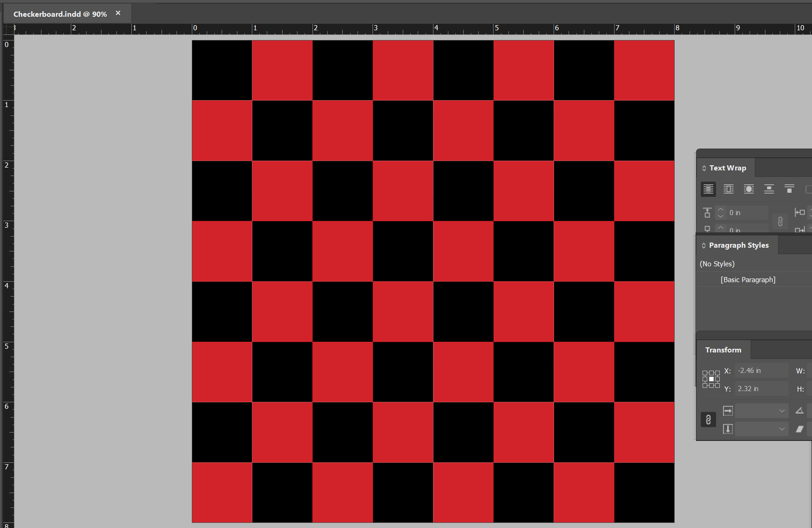Increase the top offset stepper in Text Wrap
The width and height of the screenshot is (812, 528).
point(721,209)
